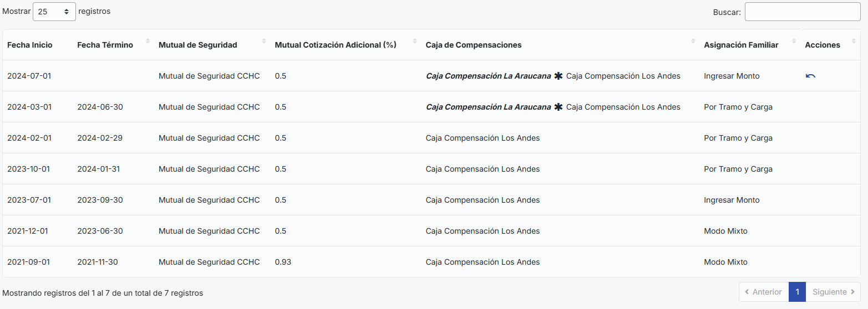Click the undo arrow icon in Acciones
The width and height of the screenshot is (868, 309).
pyautogui.click(x=810, y=76)
